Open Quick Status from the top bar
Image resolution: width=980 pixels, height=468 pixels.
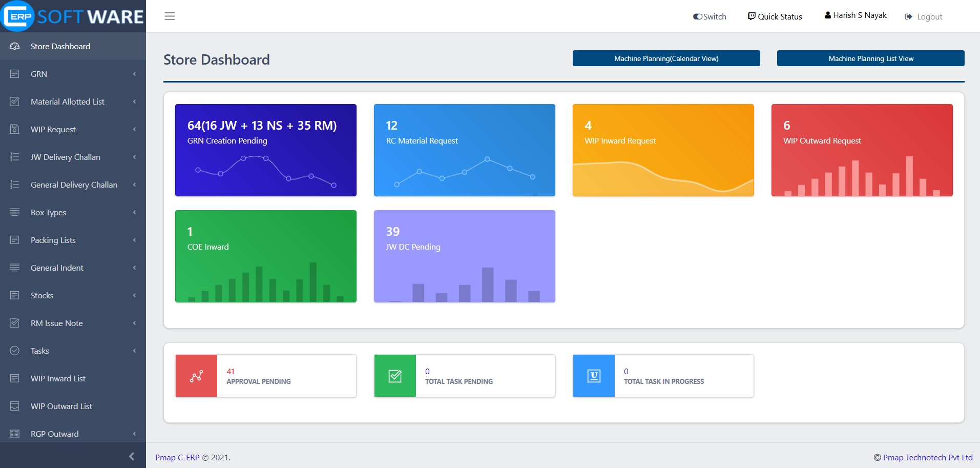(x=775, y=16)
